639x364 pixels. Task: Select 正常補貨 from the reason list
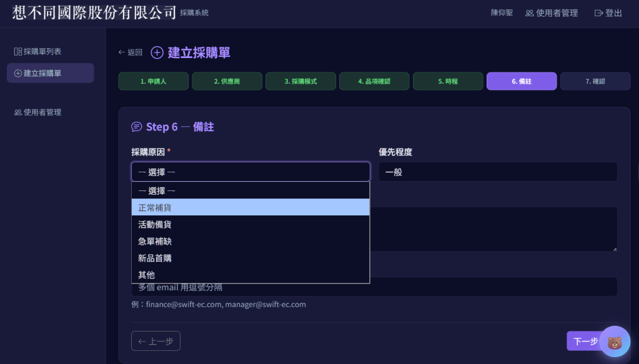250,207
